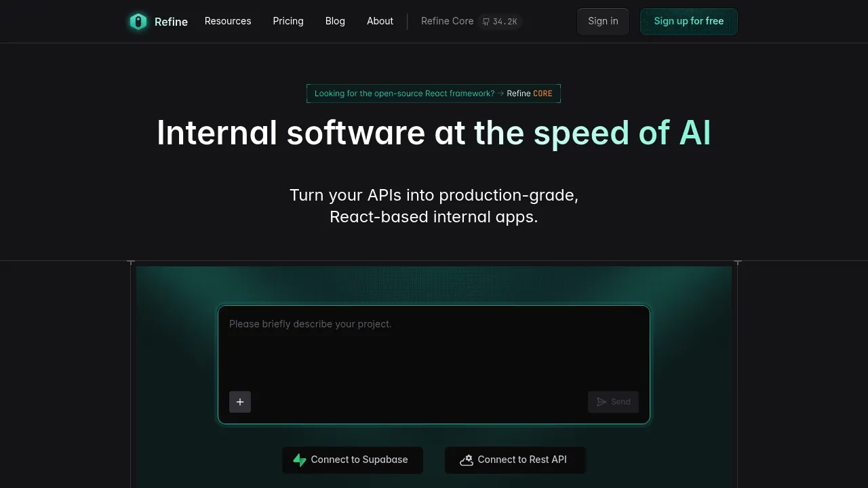Image resolution: width=868 pixels, height=488 pixels.
Task: Open the open-source React framework banner
Action: click(433, 94)
